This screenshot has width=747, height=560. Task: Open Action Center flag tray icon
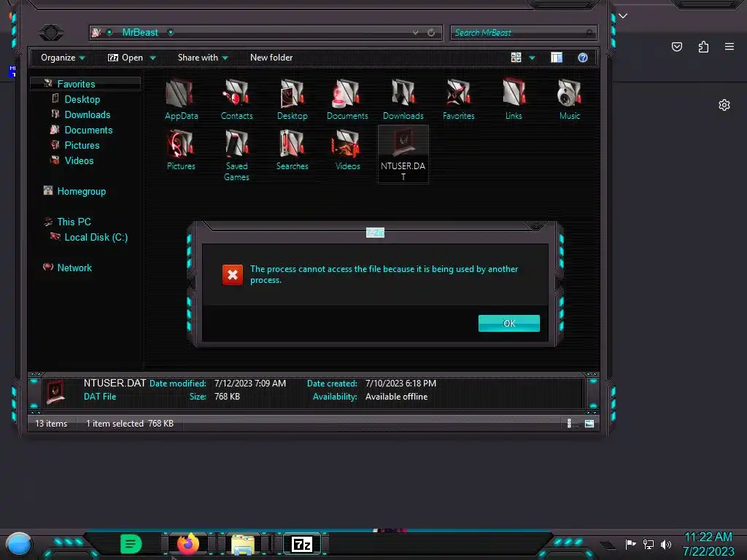point(630,544)
